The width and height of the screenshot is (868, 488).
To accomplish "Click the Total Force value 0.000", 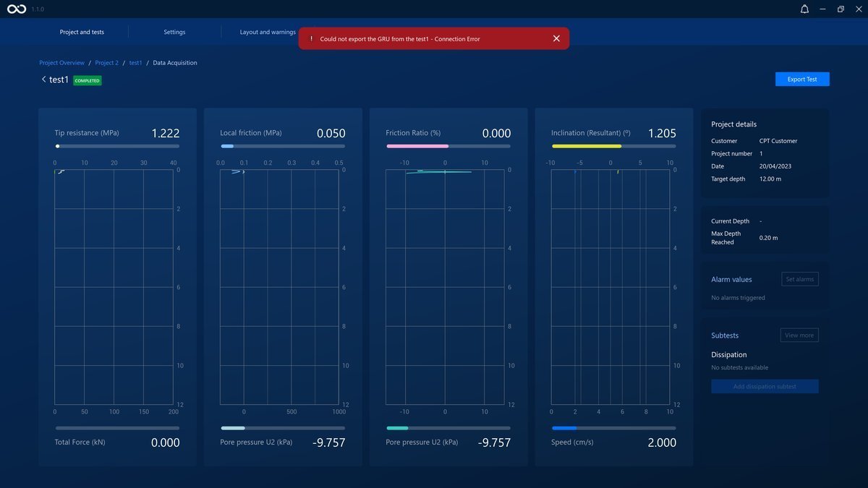I will [x=166, y=442].
